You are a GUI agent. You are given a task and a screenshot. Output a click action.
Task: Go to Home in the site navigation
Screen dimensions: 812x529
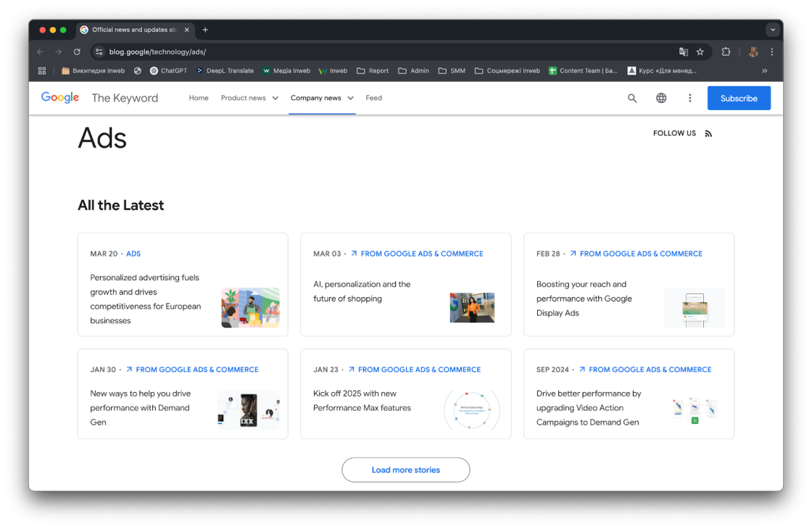(x=199, y=99)
